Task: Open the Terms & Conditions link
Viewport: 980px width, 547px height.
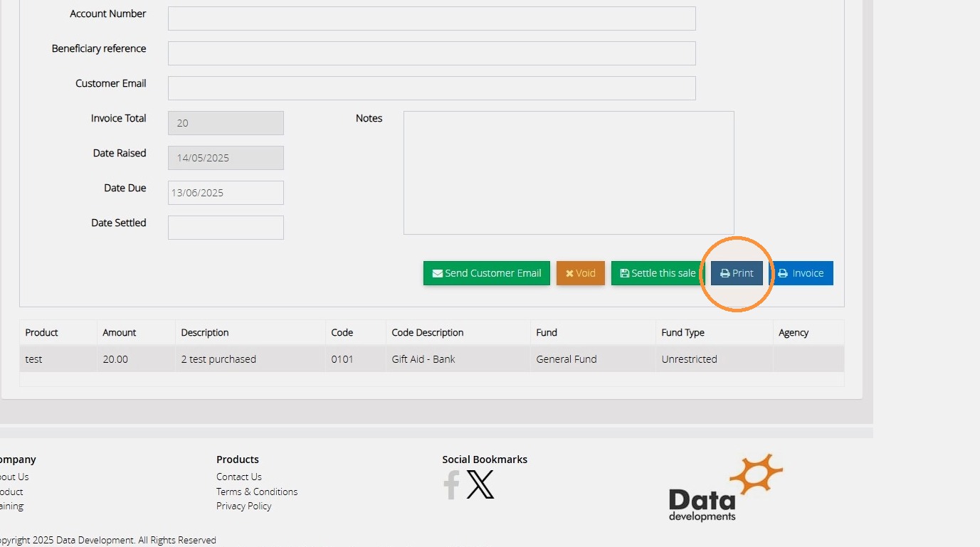Action: tap(257, 492)
